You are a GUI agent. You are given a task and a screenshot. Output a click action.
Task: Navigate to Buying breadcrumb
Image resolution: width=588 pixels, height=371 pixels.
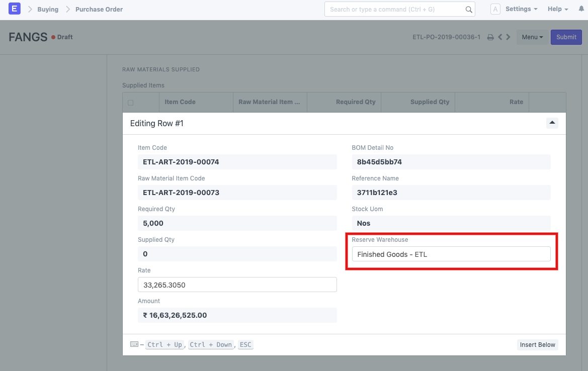click(x=48, y=9)
